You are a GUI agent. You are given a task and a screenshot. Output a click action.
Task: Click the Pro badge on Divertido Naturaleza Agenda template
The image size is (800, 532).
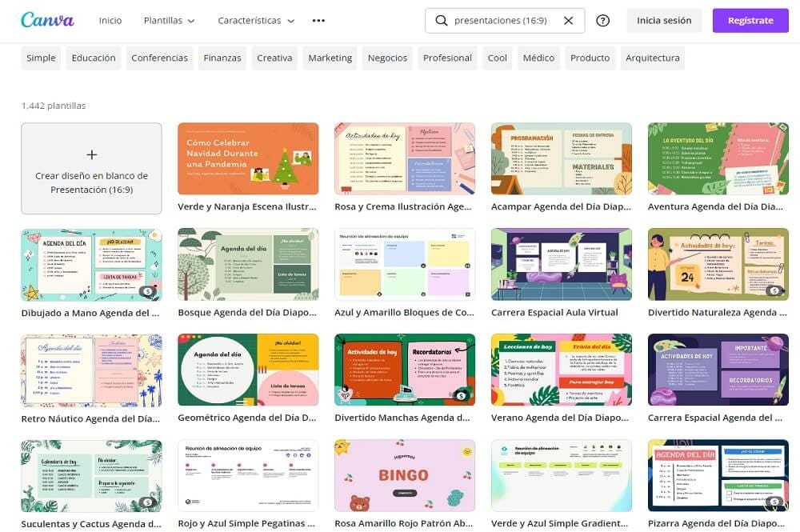pos(773,292)
